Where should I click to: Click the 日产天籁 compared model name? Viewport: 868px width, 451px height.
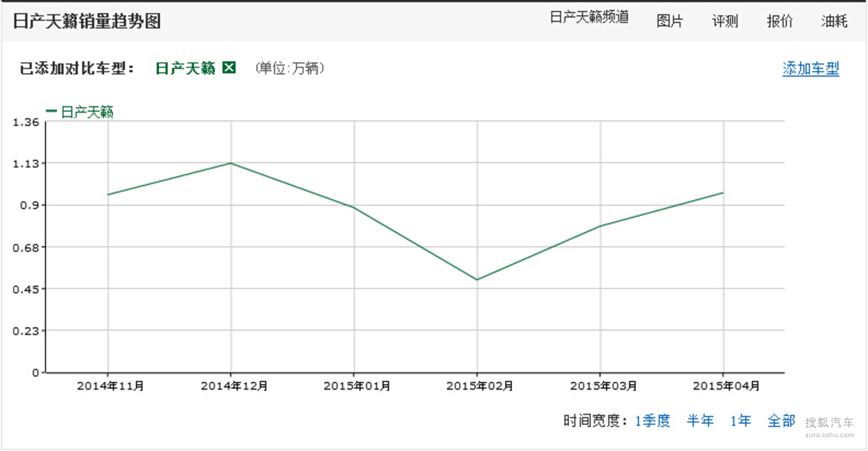(x=185, y=68)
